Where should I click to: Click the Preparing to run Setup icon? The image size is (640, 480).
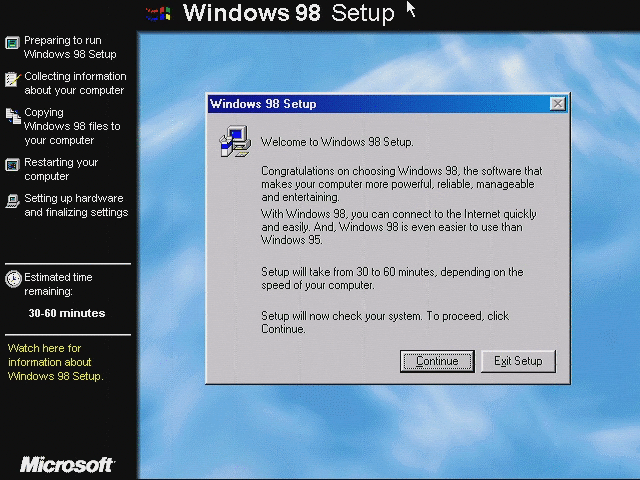[12, 42]
